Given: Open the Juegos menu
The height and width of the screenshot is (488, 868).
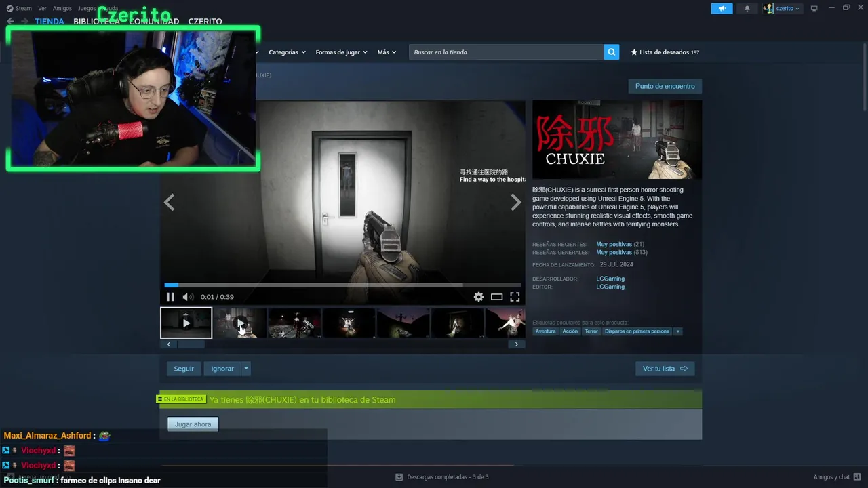Looking at the screenshot, I should [x=87, y=8].
